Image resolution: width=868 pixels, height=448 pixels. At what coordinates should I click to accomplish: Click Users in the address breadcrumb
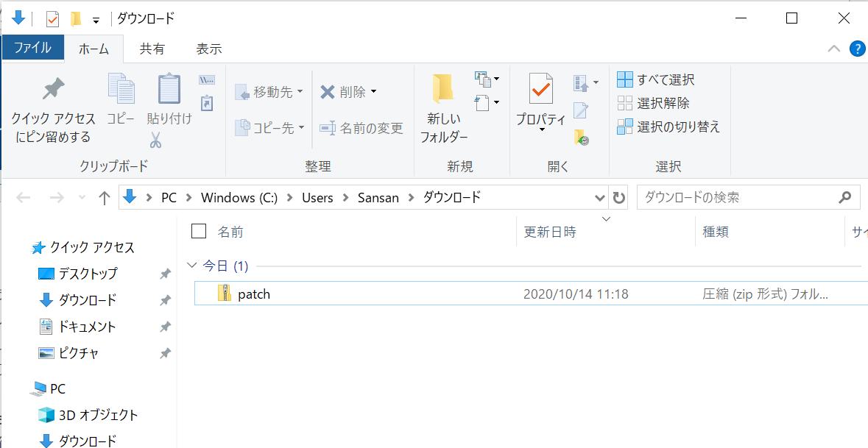[x=318, y=197]
